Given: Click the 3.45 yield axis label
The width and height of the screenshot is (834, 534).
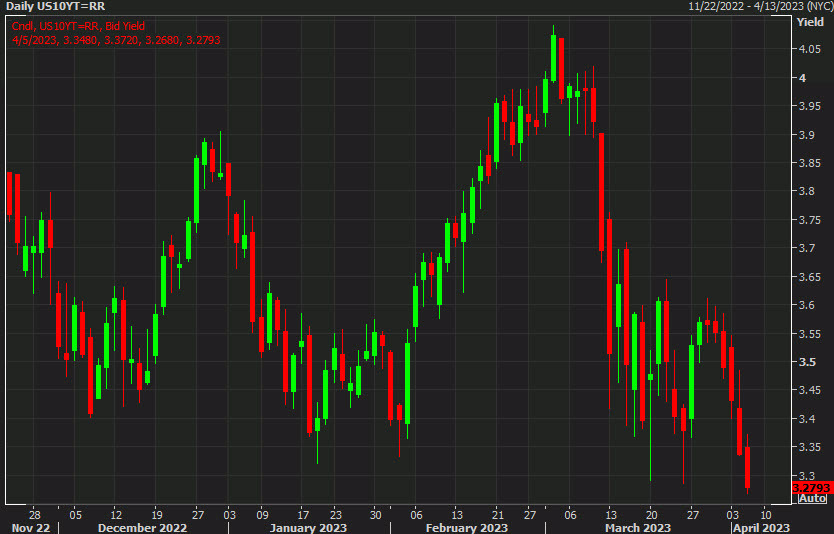Looking at the screenshot, I should pos(810,390).
